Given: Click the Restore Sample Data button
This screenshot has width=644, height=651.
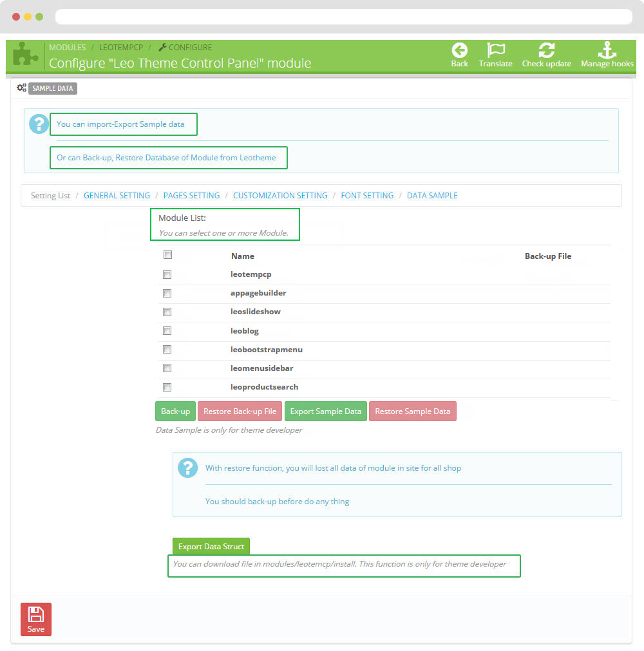Looking at the screenshot, I should pyautogui.click(x=413, y=411).
